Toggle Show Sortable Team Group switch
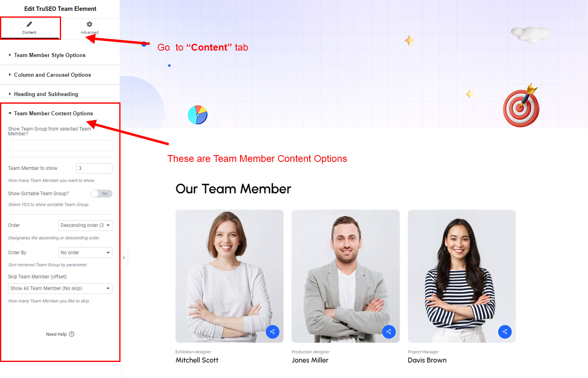Viewport: 588px width, 378px height. click(x=102, y=194)
